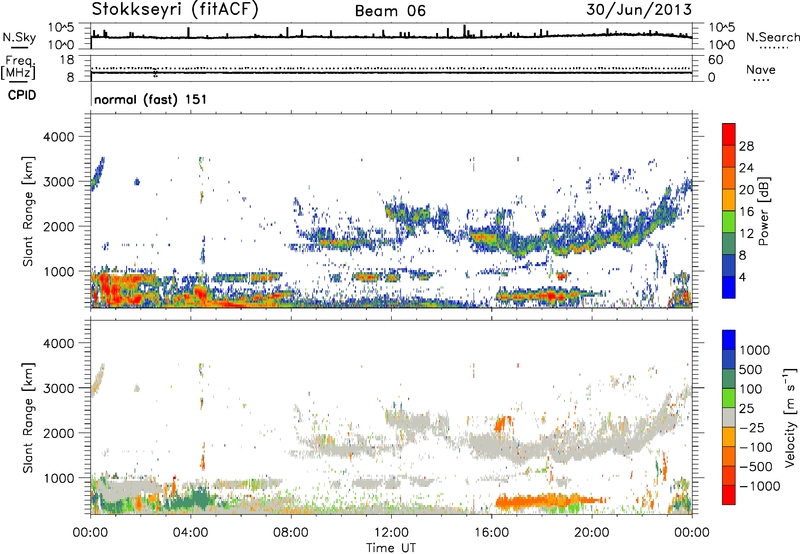The height and width of the screenshot is (554, 800).
Task: Click the gray segment of the velocity colorbar
Action: (729, 417)
